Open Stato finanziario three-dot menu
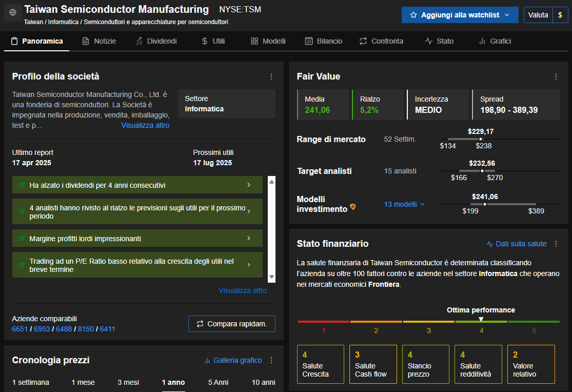This screenshot has width=572, height=392. coord(556,244)
